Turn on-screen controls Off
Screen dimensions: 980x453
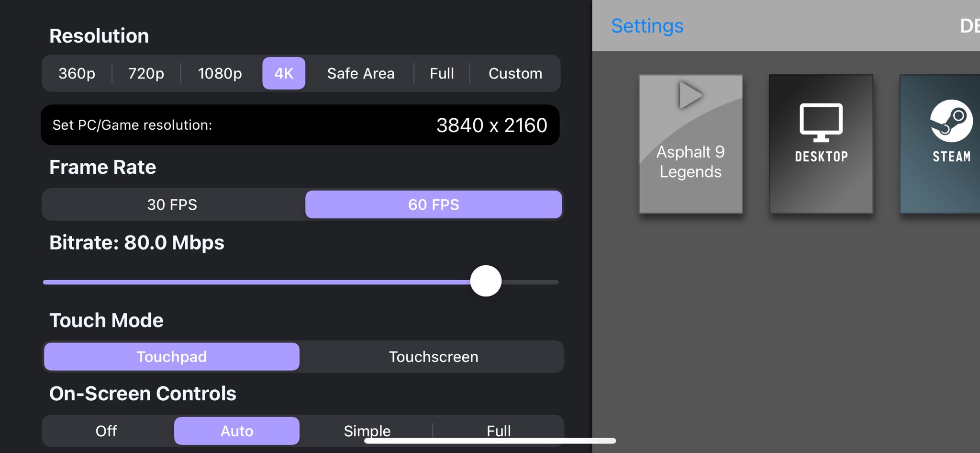pyautogui.click(x=106, y=430)
